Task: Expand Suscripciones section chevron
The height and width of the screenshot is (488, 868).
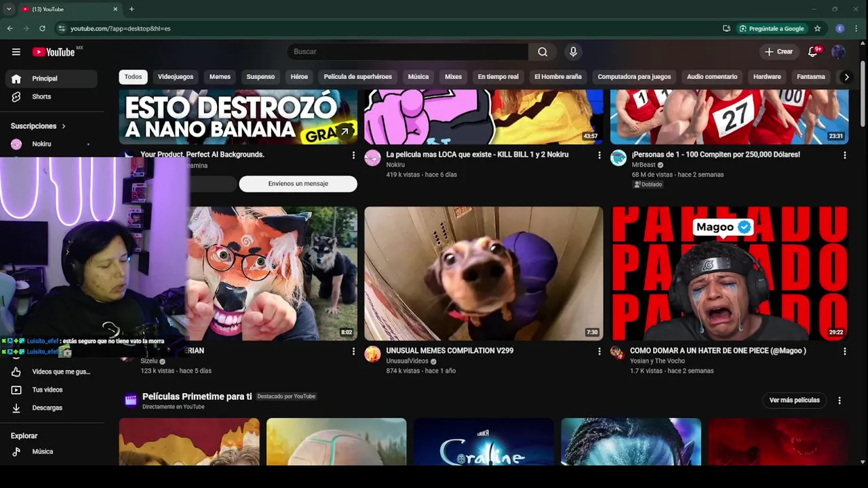Action: pos(64,126)
